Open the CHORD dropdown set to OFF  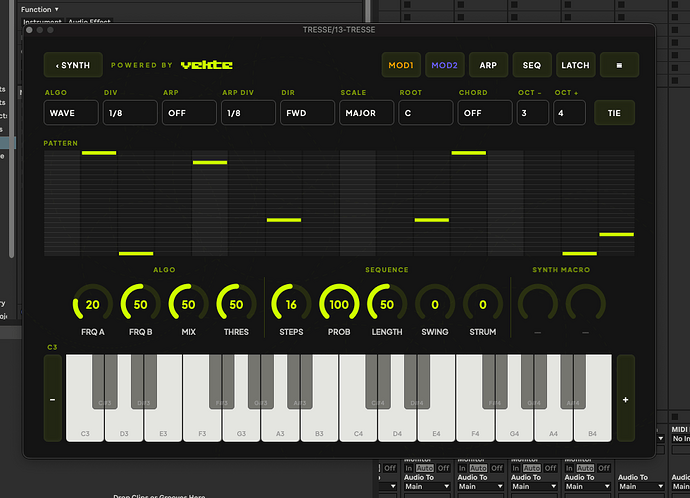485,113
